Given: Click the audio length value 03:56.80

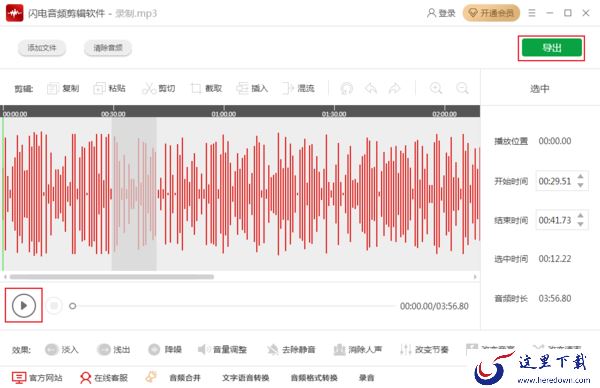Looking at the screenshot, I should 555,298.
